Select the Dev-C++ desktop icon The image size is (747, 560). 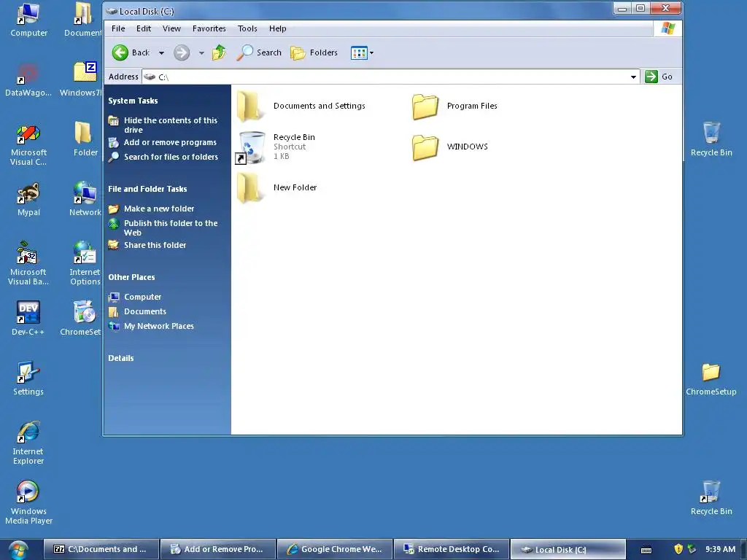pos(28,319)
